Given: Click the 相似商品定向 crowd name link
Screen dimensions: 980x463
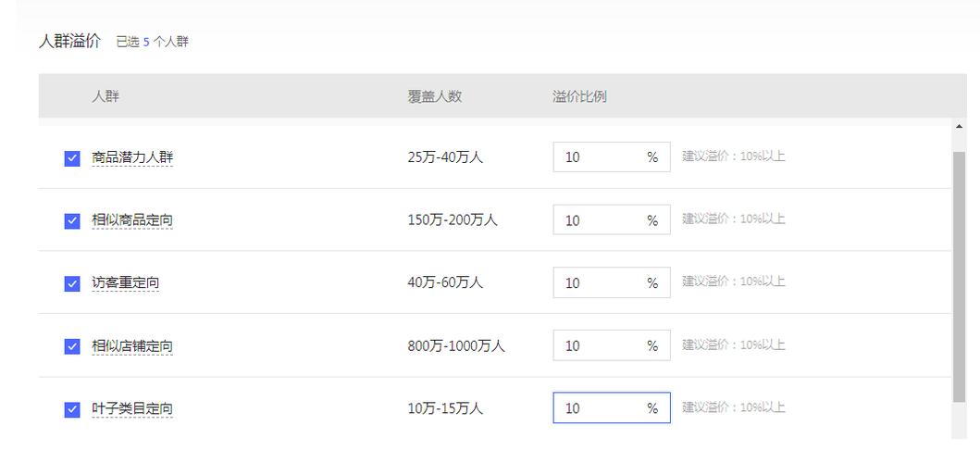Looking at the screenshot, I should pos(132,220).
